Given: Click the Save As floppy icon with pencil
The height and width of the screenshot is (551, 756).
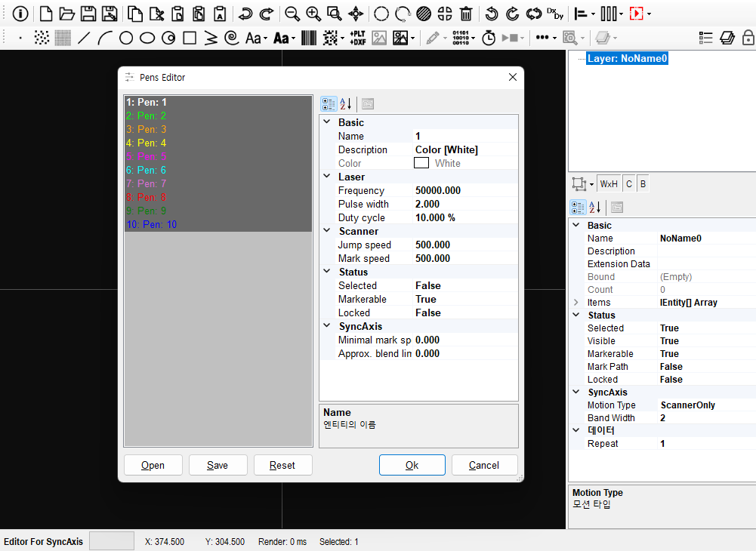Looking at the screenshot, I should coord(110,14).
